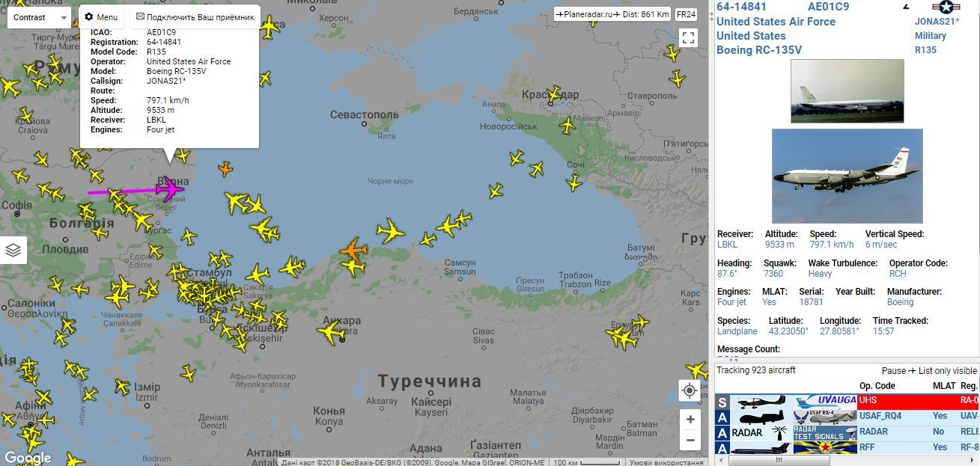
Task: Click the RC-135V photo thumbnail
Action: [x=847, y=90]
